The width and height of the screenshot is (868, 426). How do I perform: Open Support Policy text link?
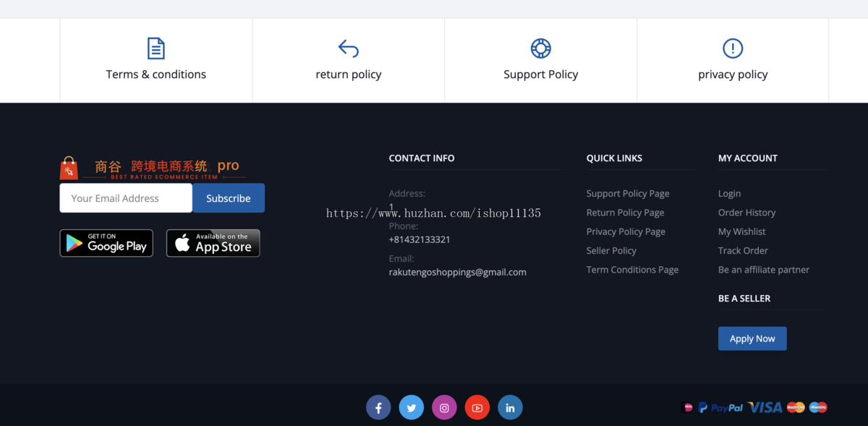540,74
